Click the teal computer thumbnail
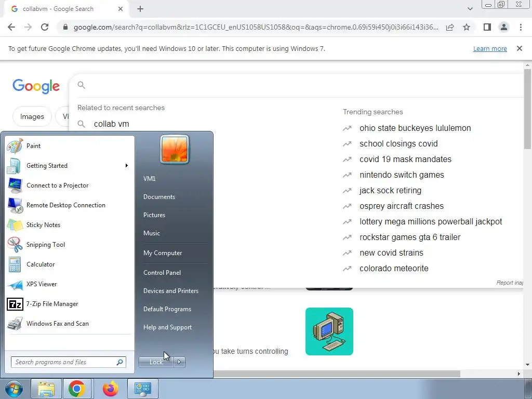 coord(329,331)
